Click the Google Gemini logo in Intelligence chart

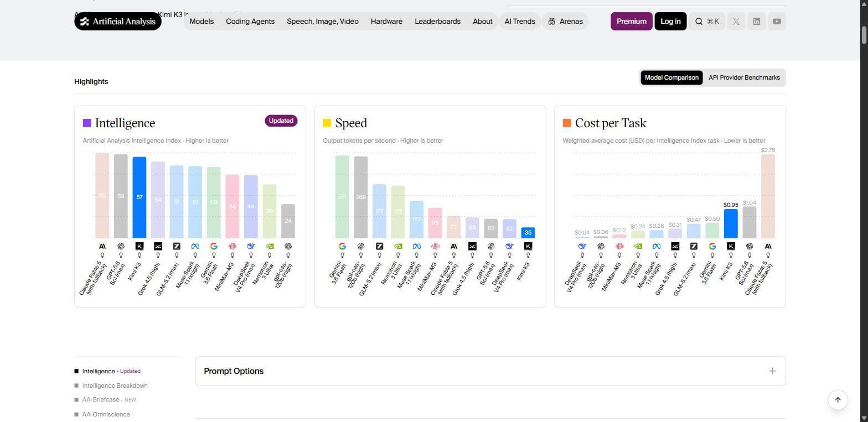click(214, 246)
